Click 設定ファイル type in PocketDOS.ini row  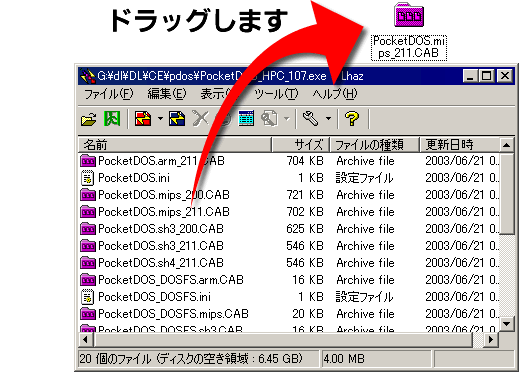pos(365,178)
